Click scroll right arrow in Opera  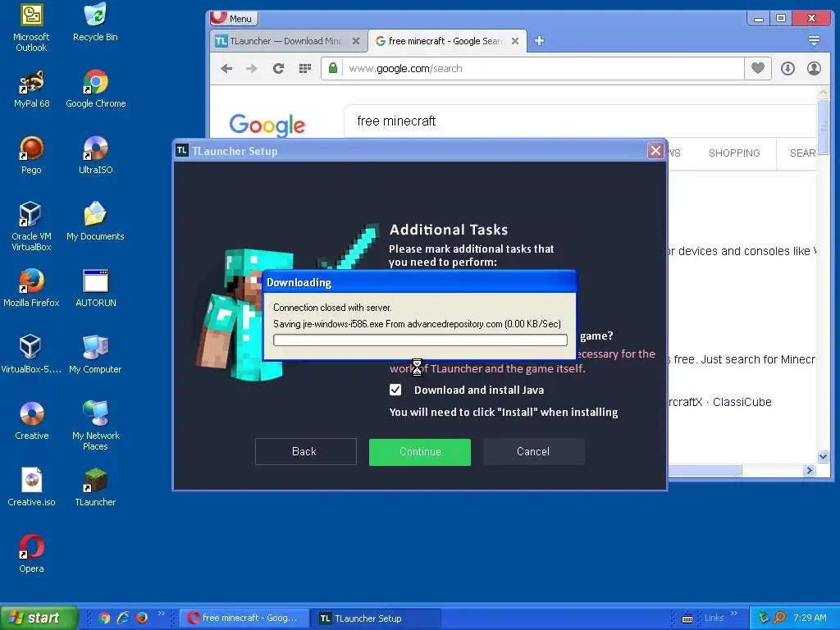pyautogui.click(x=810, y=470)
